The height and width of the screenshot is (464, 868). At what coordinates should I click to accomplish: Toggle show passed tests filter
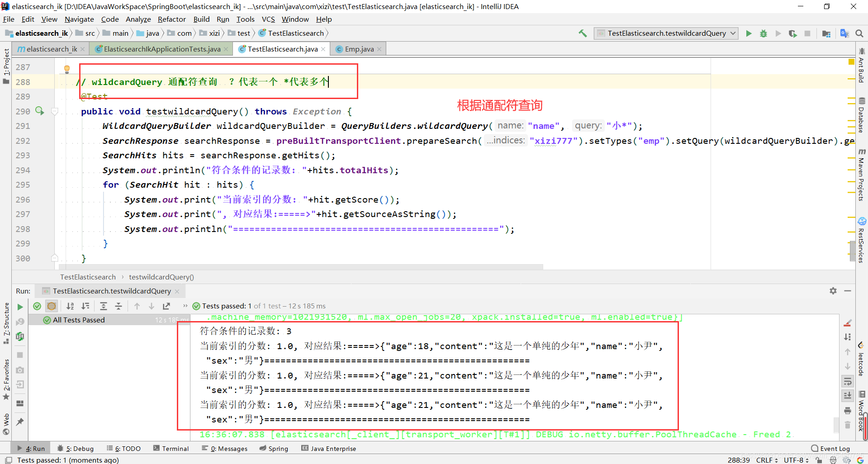(37, 306)
